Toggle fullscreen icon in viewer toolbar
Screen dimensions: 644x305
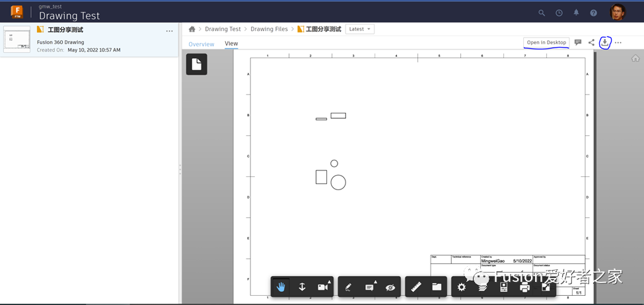click(x=546, y=287)
